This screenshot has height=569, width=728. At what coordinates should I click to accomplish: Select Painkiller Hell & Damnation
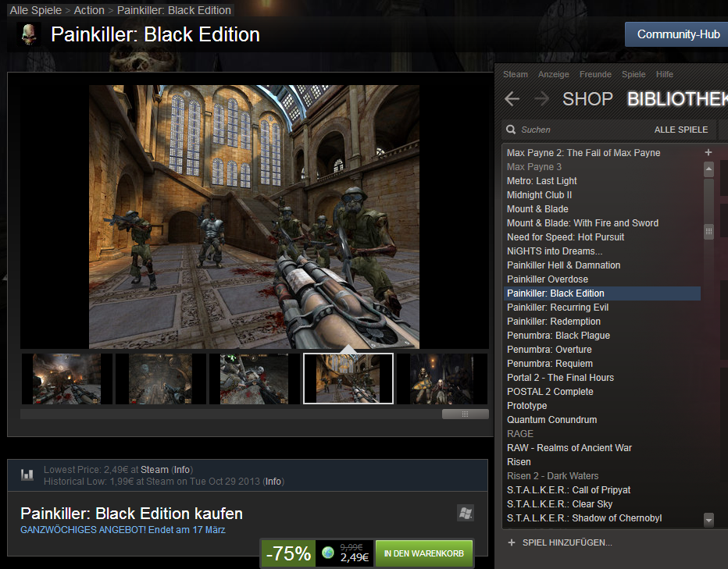tap(563, 265)
